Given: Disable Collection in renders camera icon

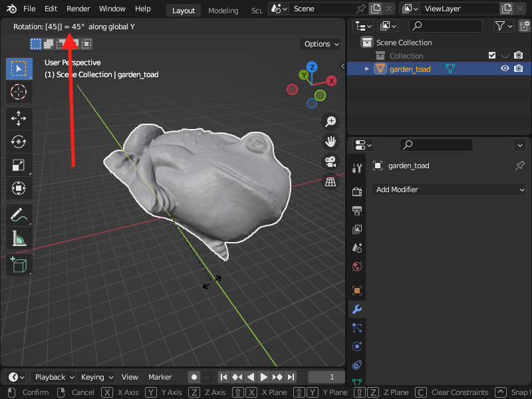Looking at the screenshot, I should coord(519,55).
